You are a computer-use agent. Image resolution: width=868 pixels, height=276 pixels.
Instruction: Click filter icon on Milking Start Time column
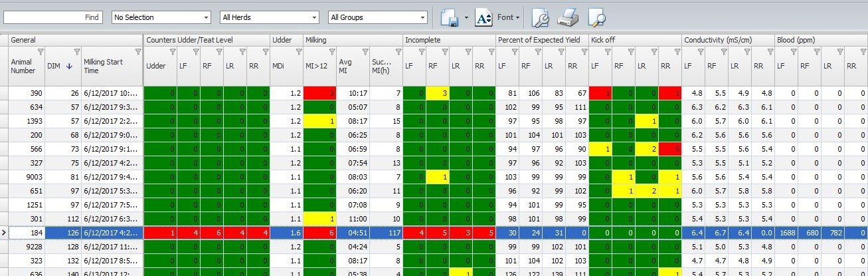click(138, 52)
